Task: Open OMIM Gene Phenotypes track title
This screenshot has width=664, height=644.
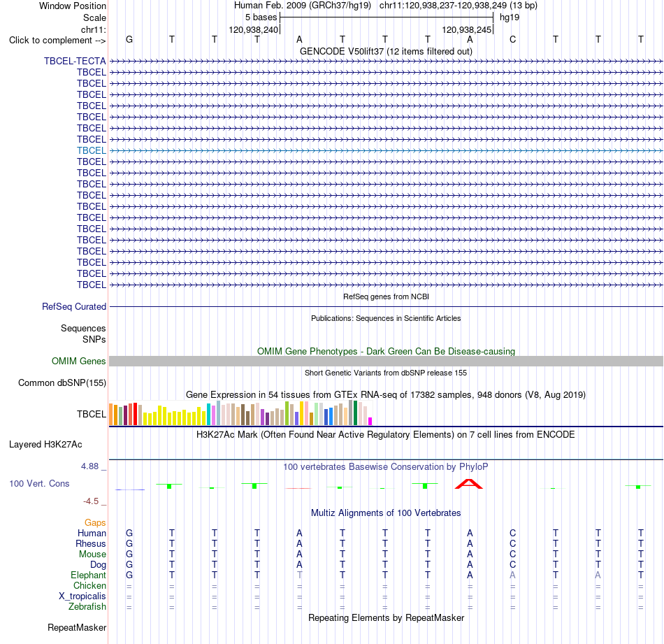Action: click(x=386, y=351)
